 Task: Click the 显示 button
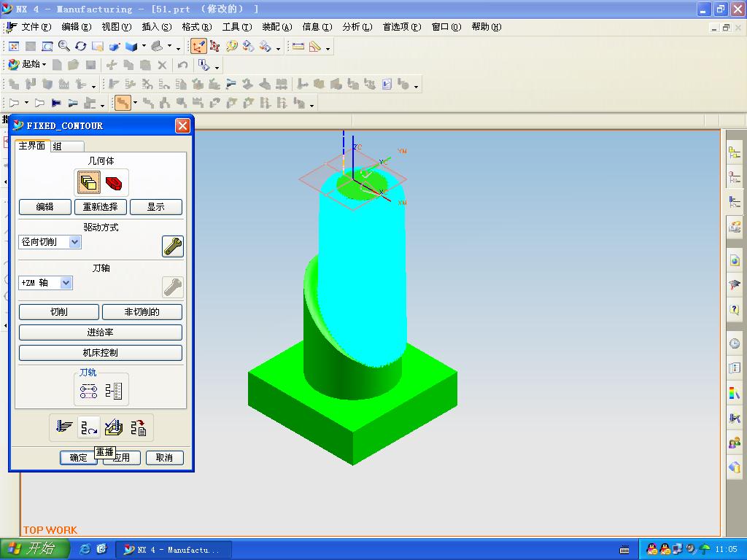[156, 206]
